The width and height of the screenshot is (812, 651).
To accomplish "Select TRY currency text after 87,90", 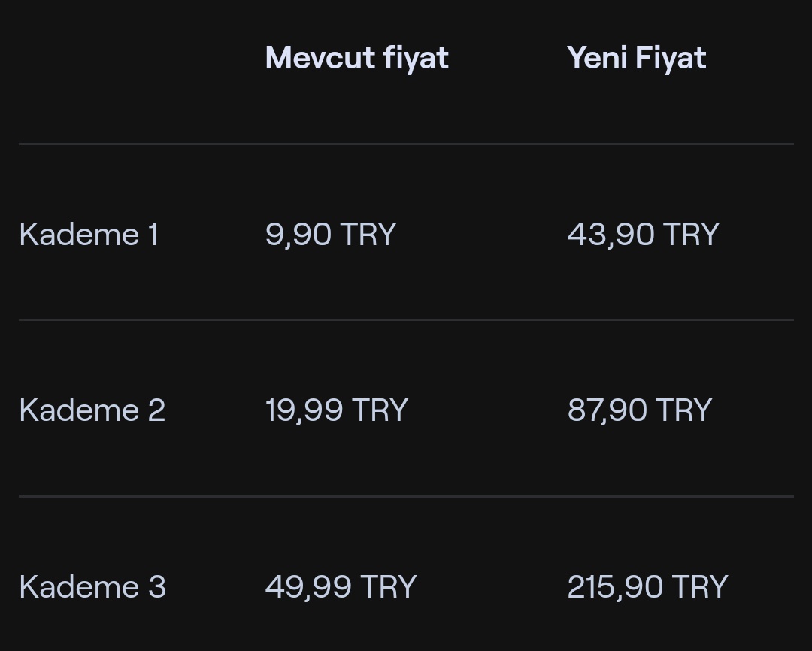I will pos(684,410).
